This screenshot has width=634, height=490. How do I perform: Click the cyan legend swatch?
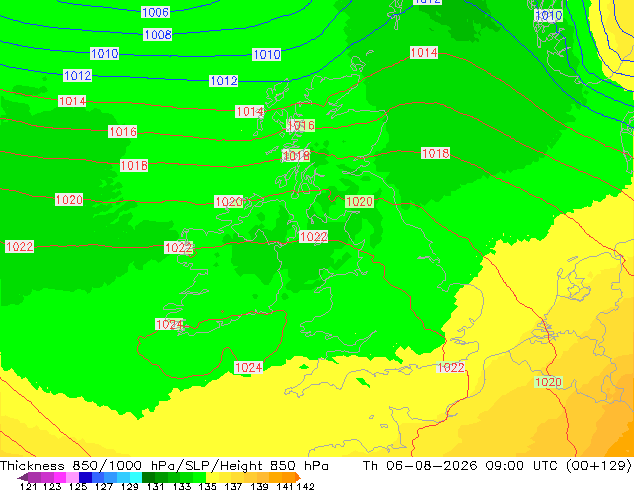pos(136,477)
